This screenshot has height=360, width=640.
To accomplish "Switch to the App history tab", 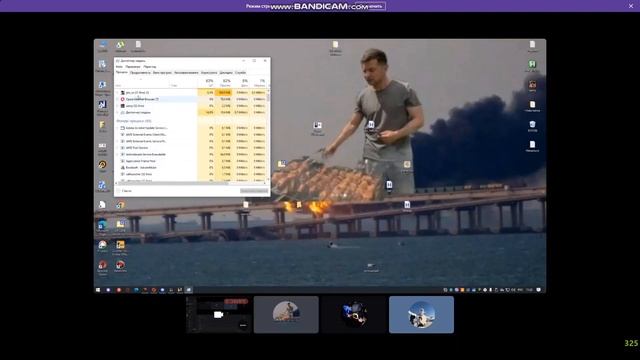I will 162,73.
